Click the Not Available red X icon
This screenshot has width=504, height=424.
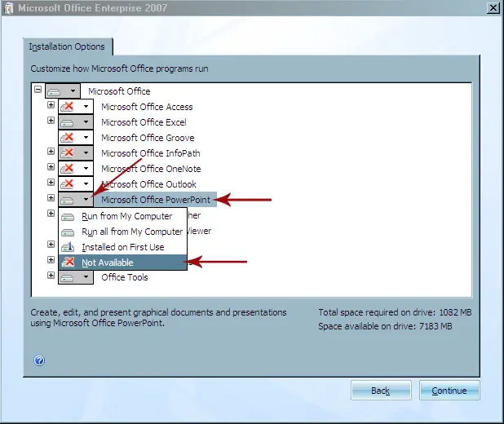[x=69, y=263]
